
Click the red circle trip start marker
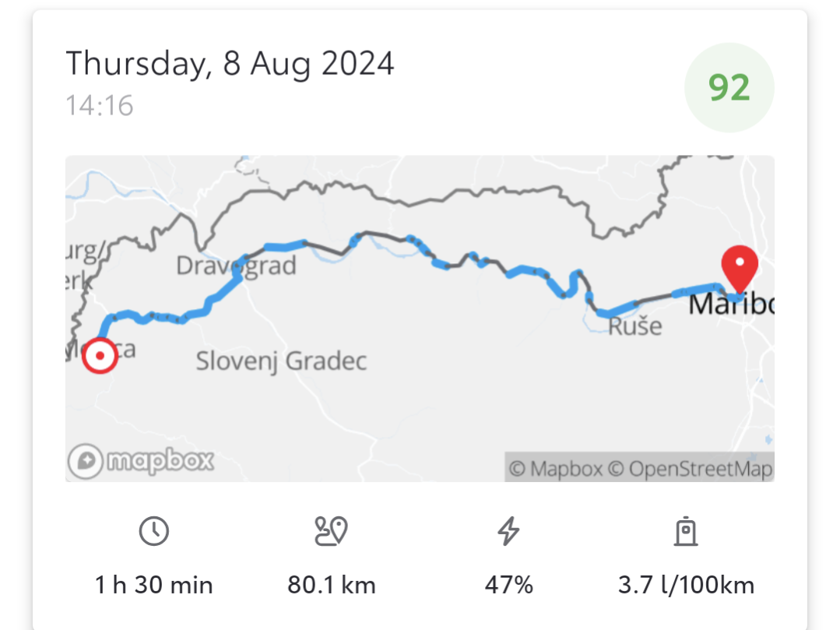coord(100,355)
